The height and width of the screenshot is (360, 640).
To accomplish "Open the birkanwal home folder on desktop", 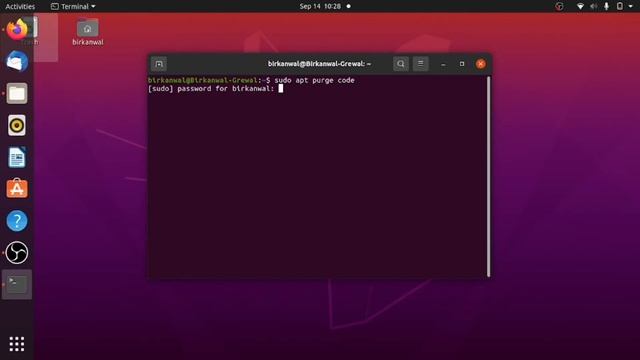I will [x=87, y=32].
